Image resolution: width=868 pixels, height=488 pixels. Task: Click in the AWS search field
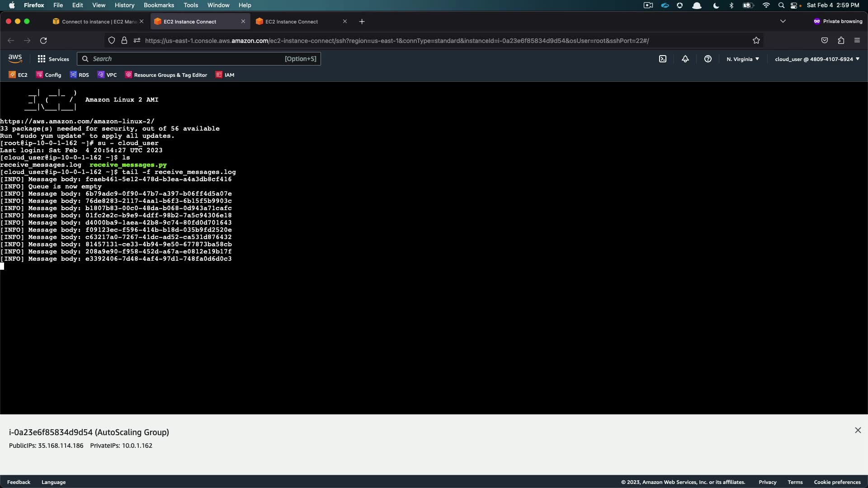pyautogui.click(x=185, y=59)
